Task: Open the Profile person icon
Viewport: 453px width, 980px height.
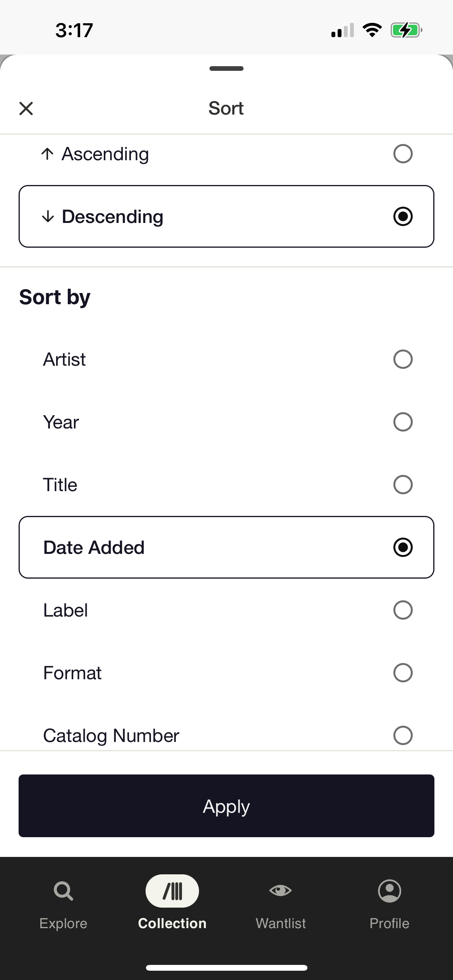Action: coord(390,891)
